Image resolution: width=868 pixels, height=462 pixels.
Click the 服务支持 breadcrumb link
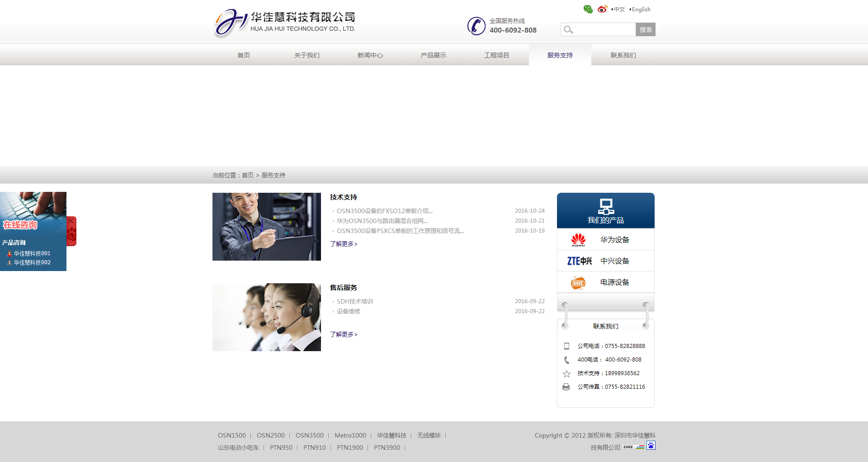pyautogui.click(x=274, y=175)
